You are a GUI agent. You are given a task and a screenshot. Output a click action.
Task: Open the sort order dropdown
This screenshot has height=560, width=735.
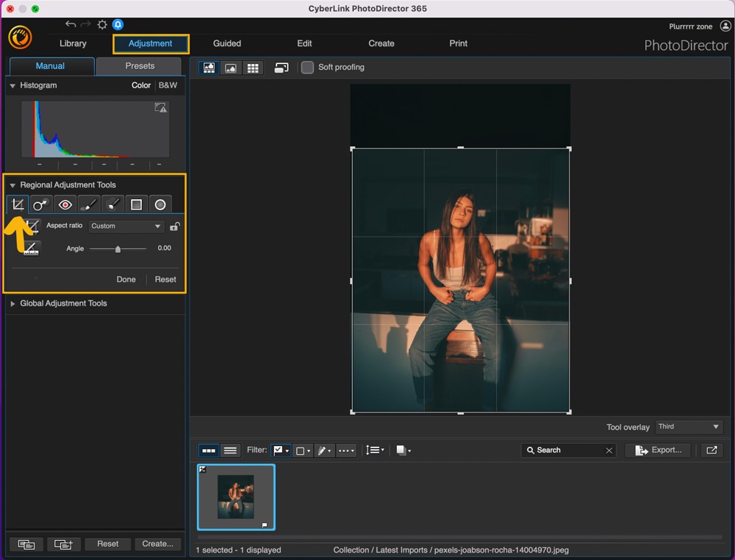[x=375, y=450]
